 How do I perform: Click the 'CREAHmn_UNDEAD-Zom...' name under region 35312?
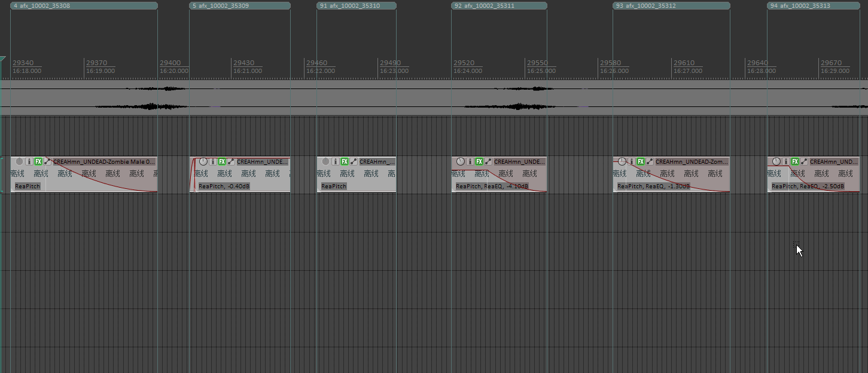pos(693,161)
